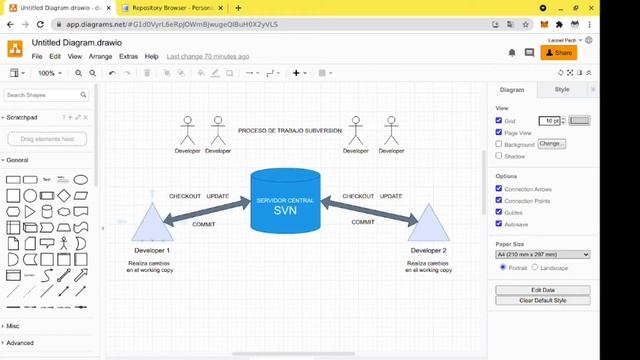
Task: Select the actor stick-figure shape
Action: (x=64, y=243)
